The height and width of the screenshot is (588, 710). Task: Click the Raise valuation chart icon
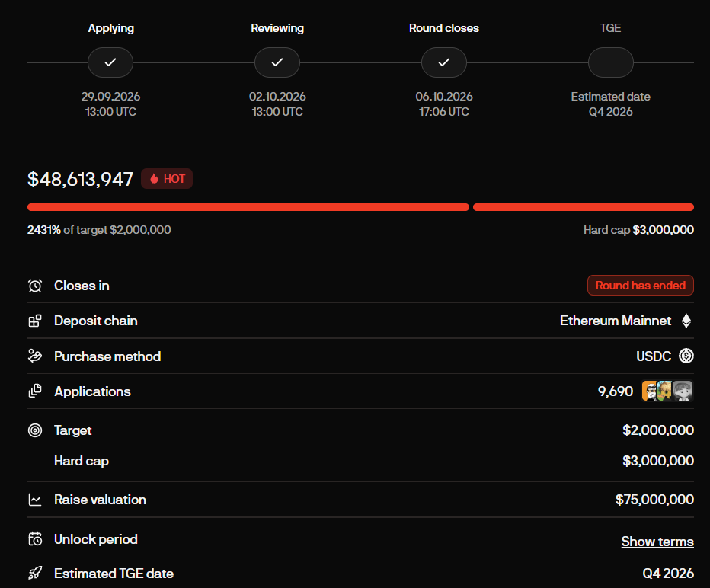[x=35, y=500]
